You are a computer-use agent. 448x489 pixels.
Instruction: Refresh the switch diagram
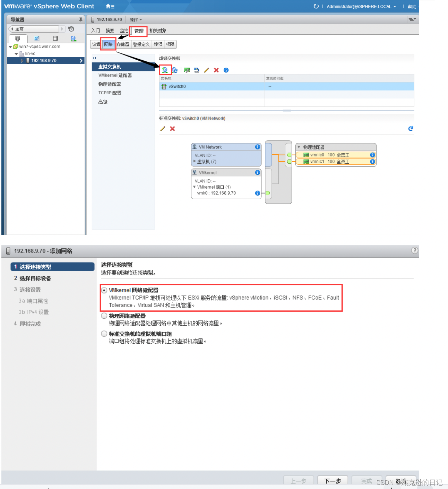[x=411, y=129]
